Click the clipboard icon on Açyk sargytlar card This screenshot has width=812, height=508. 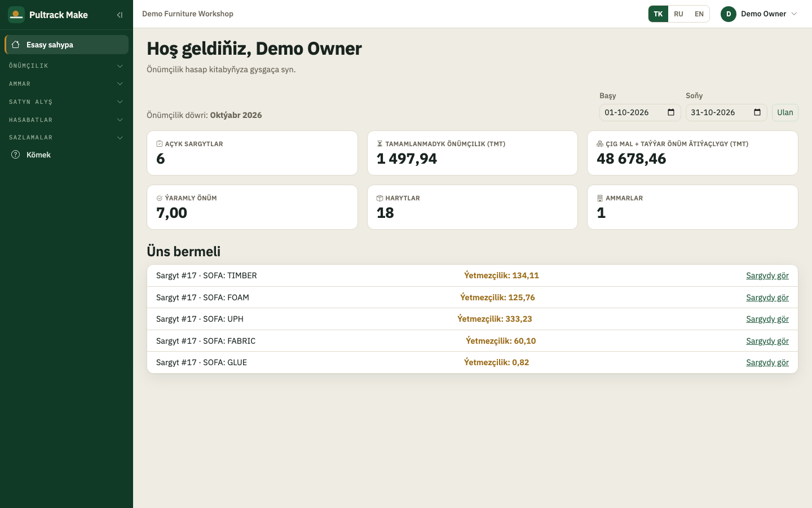point(160,144)
